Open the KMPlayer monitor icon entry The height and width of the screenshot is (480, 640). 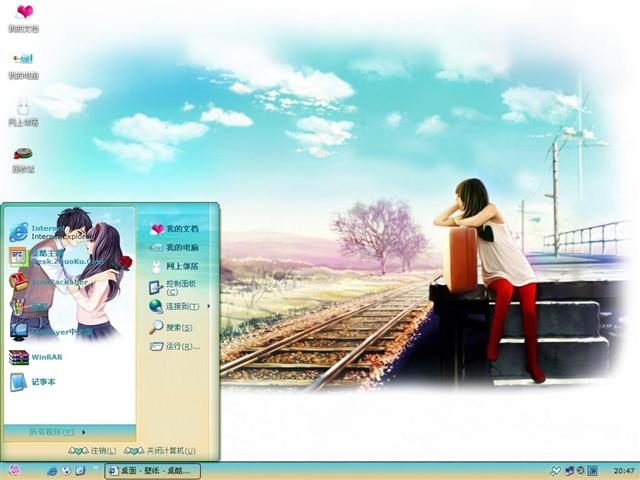click(x=51, y=332)
